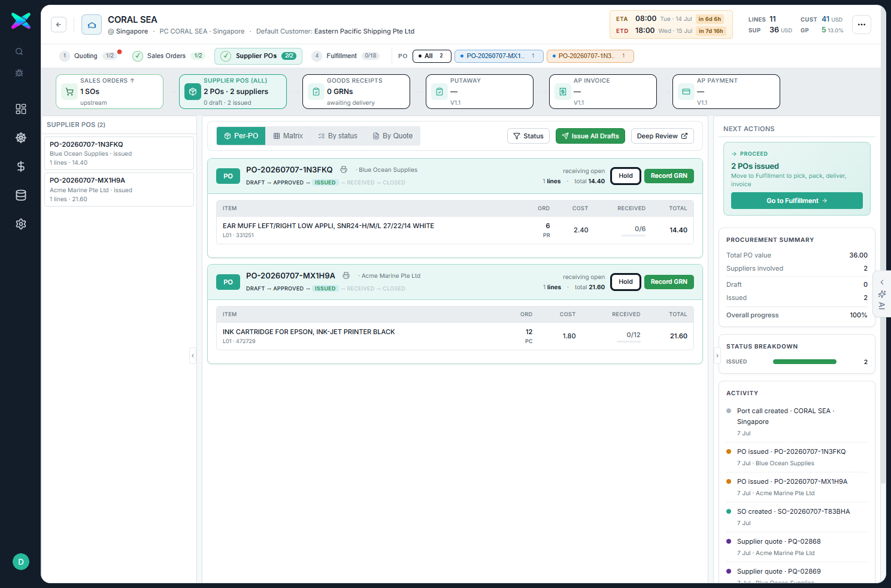Viewport: 891px width, 588px height.
Task: Select PO-20260707-1N3FKQ in the supplier POs list
Action: (x=119, y=153)
